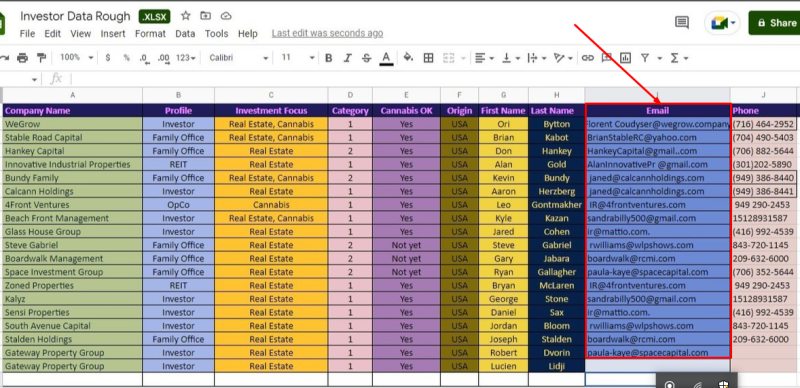Toggle italic formatting

pyautogui.click(x=347, y=58)
